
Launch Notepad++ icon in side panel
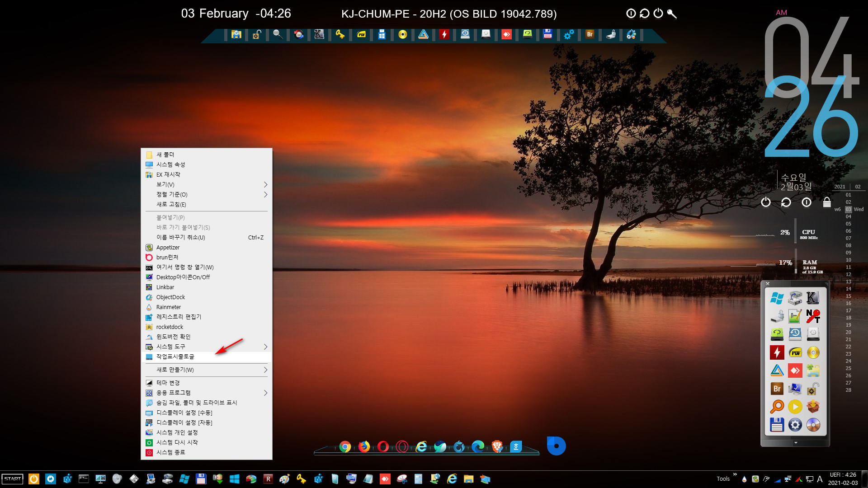click(795, 316)
